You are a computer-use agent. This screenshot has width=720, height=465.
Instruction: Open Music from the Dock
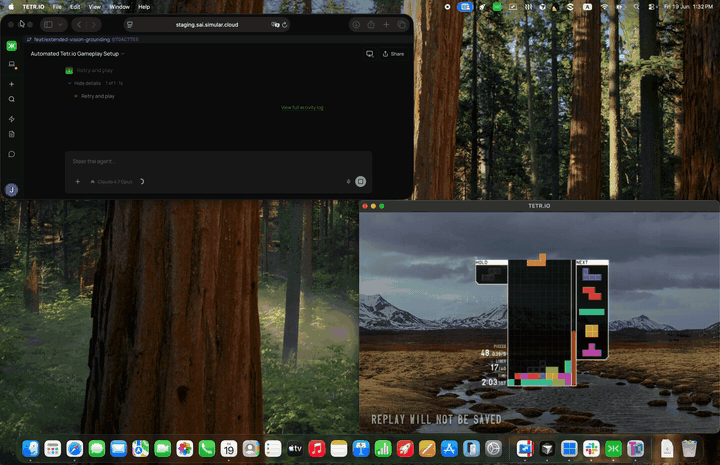point(317,449)
